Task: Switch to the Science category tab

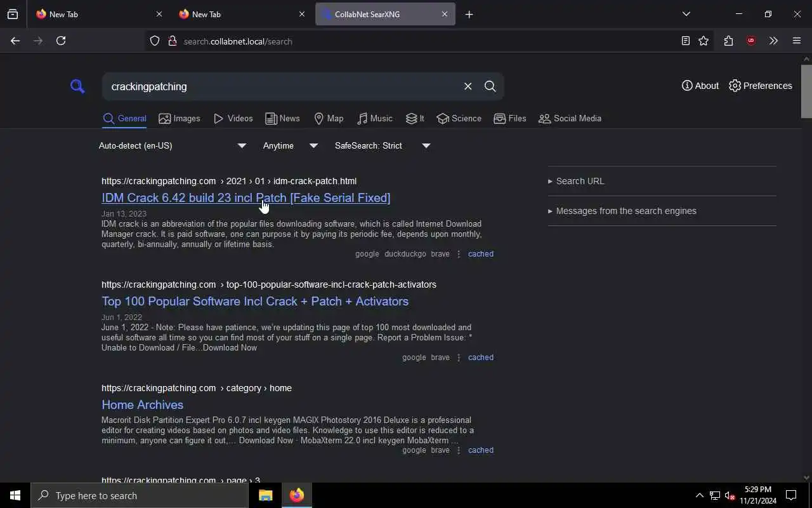Action: pyautogui.click(x=459, y=119)
